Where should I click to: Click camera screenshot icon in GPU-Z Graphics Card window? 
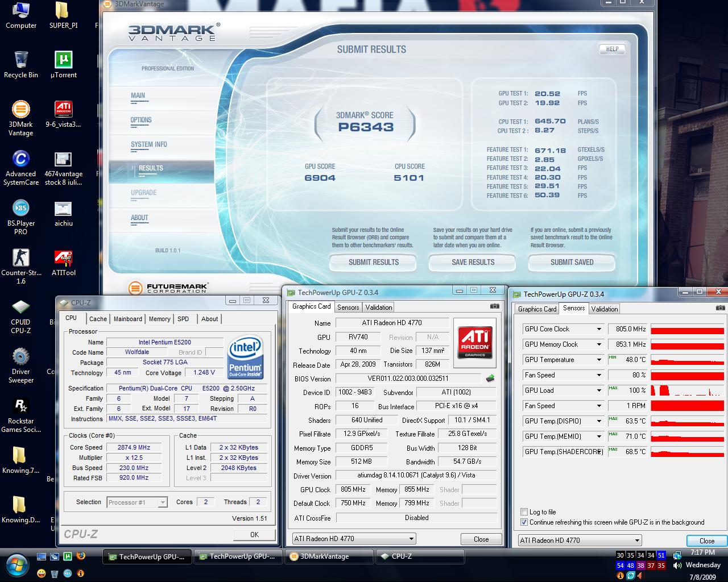coord(494,306)
